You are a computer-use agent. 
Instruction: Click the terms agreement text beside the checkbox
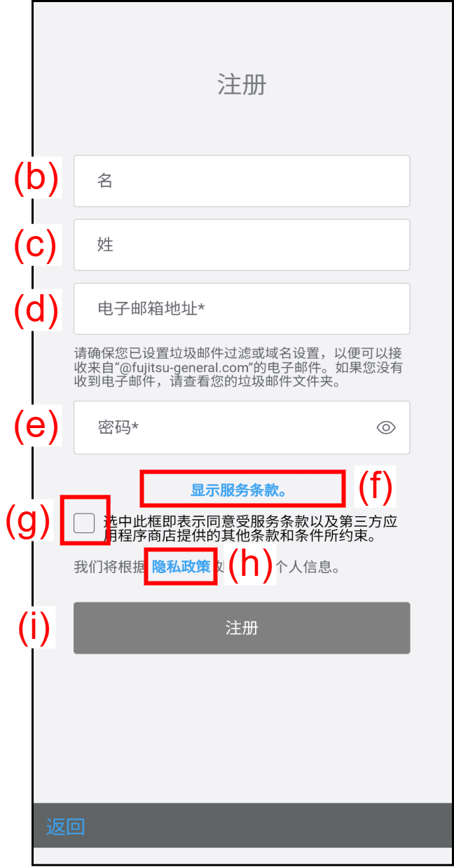click(251, 530)
